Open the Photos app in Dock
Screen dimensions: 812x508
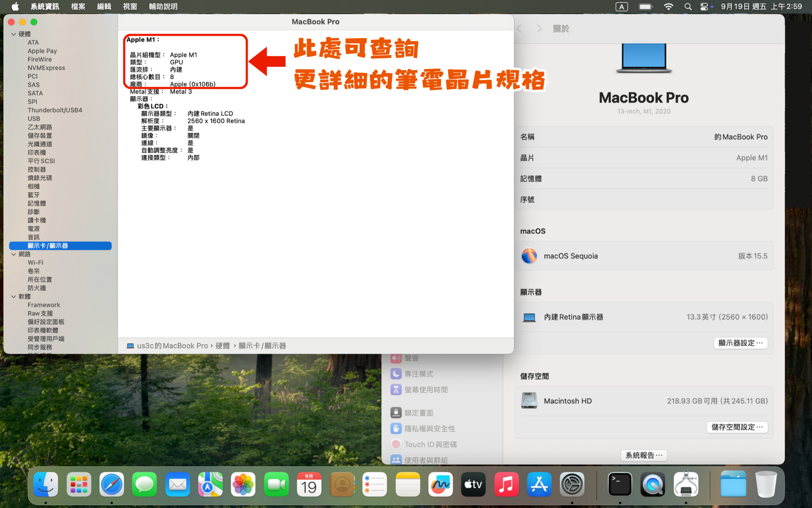(x=243, y=484)
